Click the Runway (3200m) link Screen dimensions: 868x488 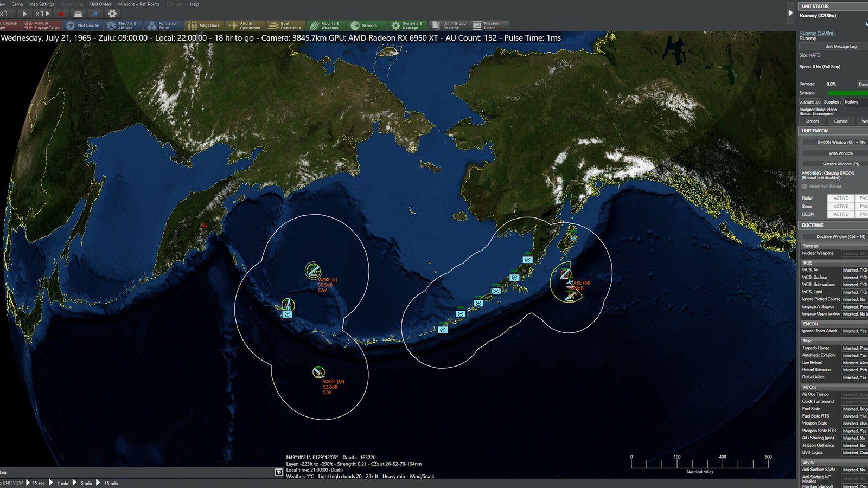817,33
